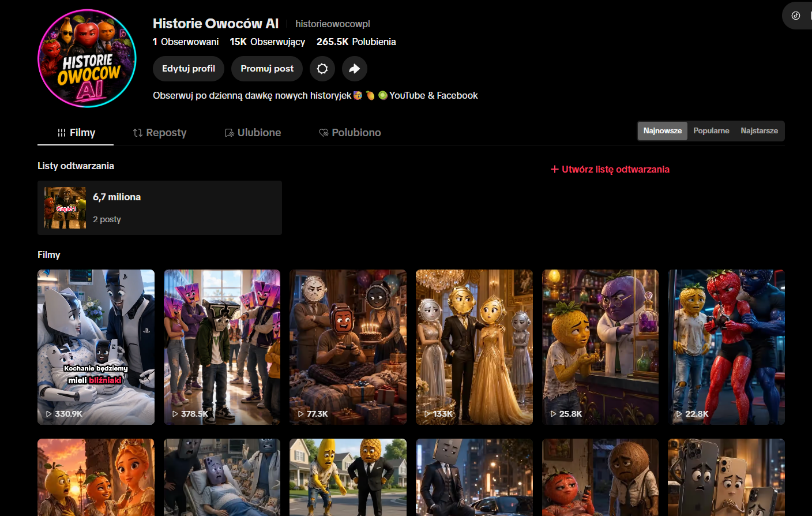Image resolution: width=812 pixels, height=516 pixels.
Task: Click the Listy odtwarzania heading
Action: click(76, 166)
